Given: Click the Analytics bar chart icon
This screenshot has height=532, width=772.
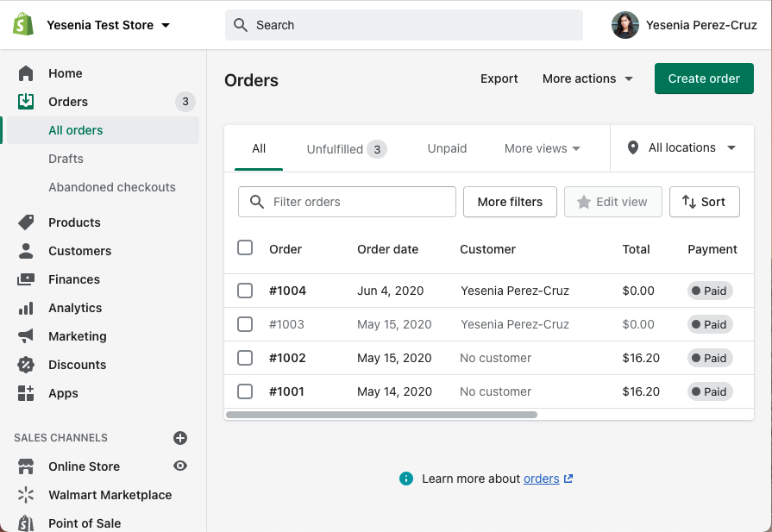Looking at the screenshot, I should click(x=26, y=308).
